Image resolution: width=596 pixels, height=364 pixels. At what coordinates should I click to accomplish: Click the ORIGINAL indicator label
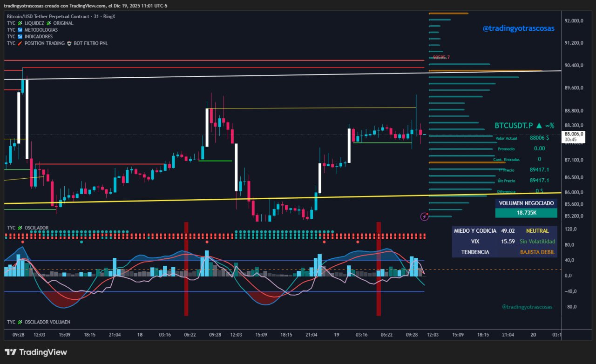[x=63, y=23]
